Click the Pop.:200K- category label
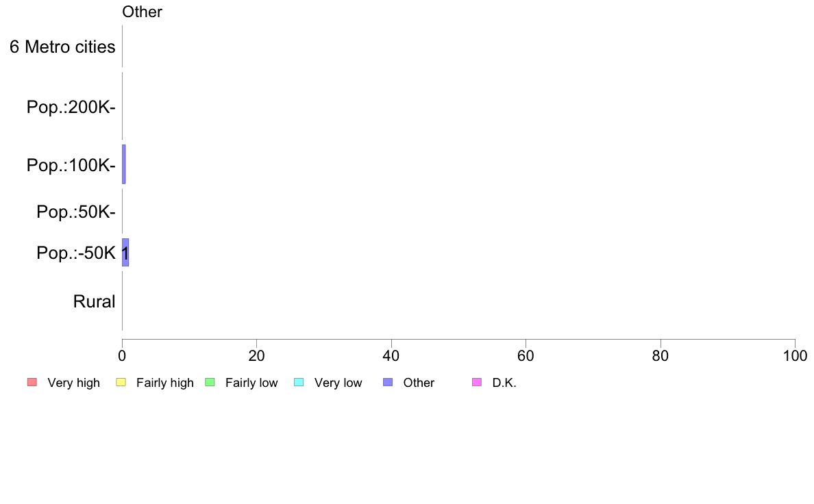Image resolution: width=814 pixels, height=504 pixels. (x=71, y=107)
